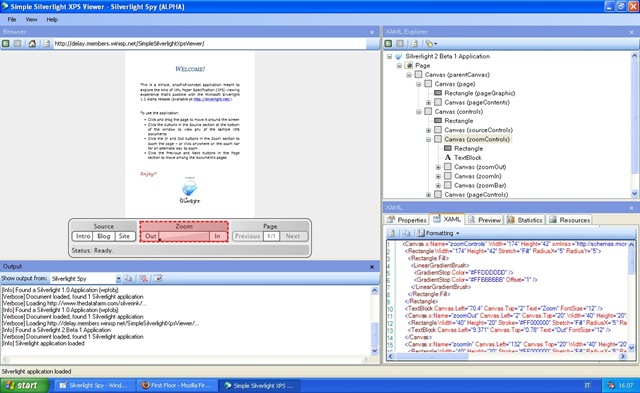Screen dimensions: 640x393
Task: Click the URL address field
Action: pos(210,44)
